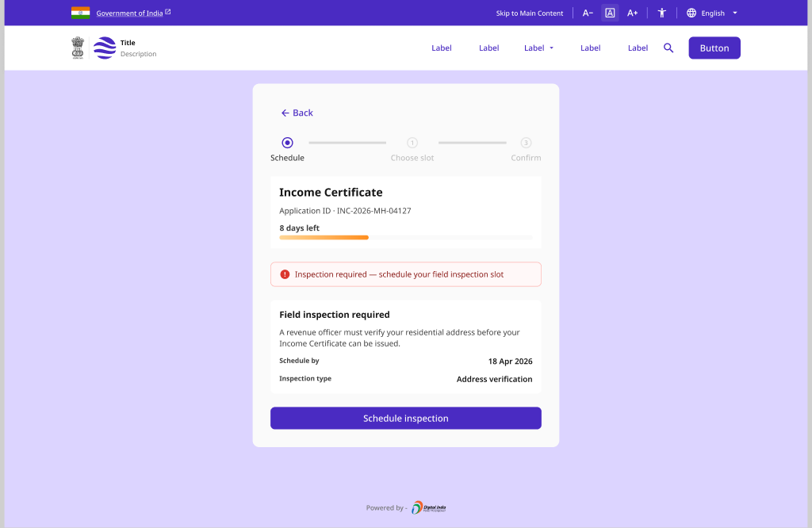Click the Application ID INC-2026-MH-04127 text
812x528 pixels.
[346, 211]
